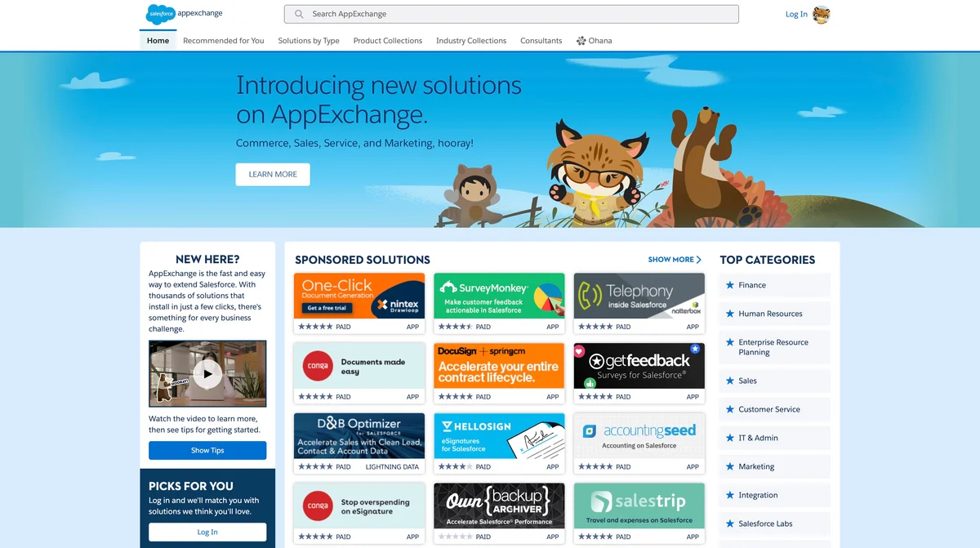
Task: Click the Learn More button
Action: [272, 174]
